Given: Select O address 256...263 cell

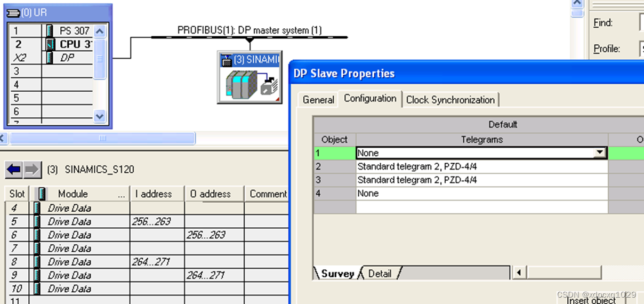Looking at the screenshot, I should click(214, 235).
